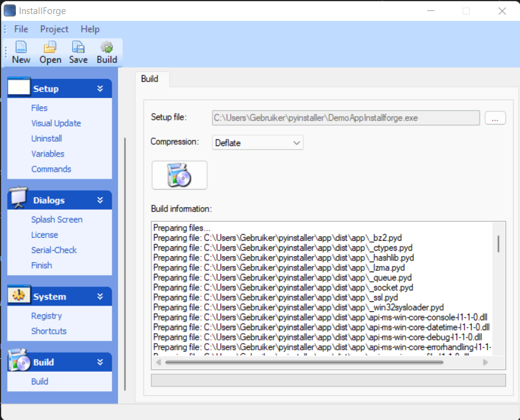Viewport: 520px width, 420px height.
Task: Click the Setup file path field
Action: pyautogui.click(x=346, y=118)
